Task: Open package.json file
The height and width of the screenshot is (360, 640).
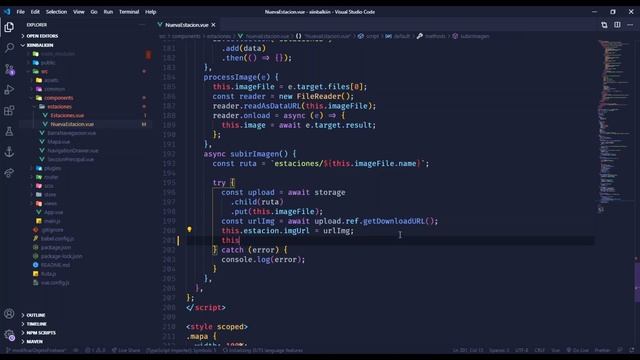Action: [x=56, y=247]
